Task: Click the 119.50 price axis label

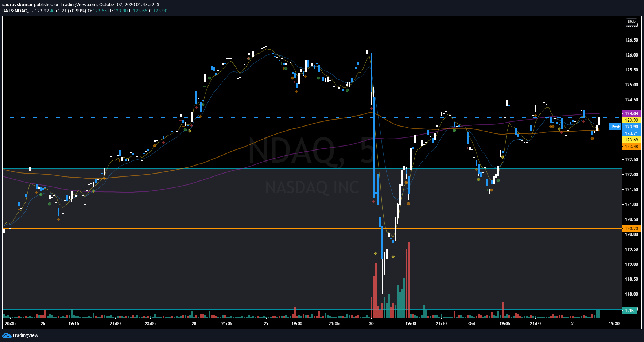Action: tap(632, 249)
